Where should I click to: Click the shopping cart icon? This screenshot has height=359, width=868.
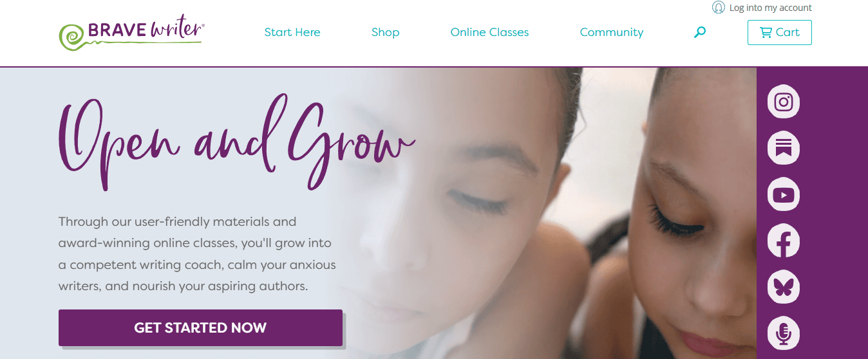pyautogui.click(x=766, y=32)
